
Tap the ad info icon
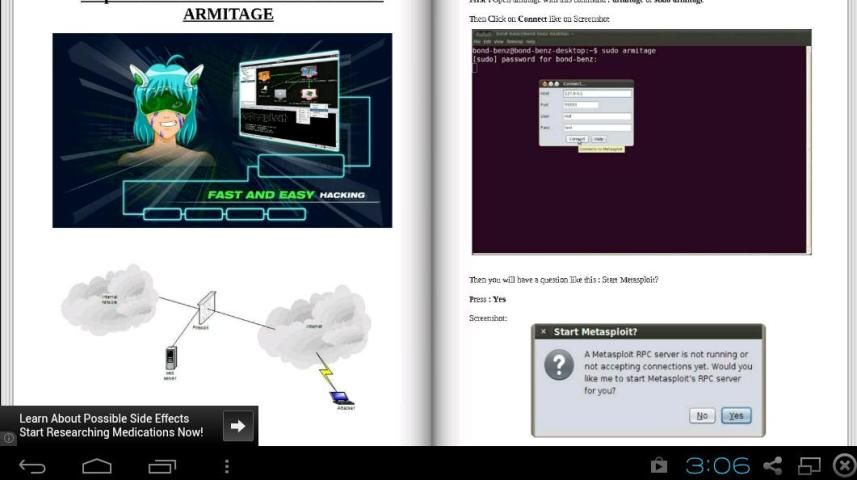9,438
